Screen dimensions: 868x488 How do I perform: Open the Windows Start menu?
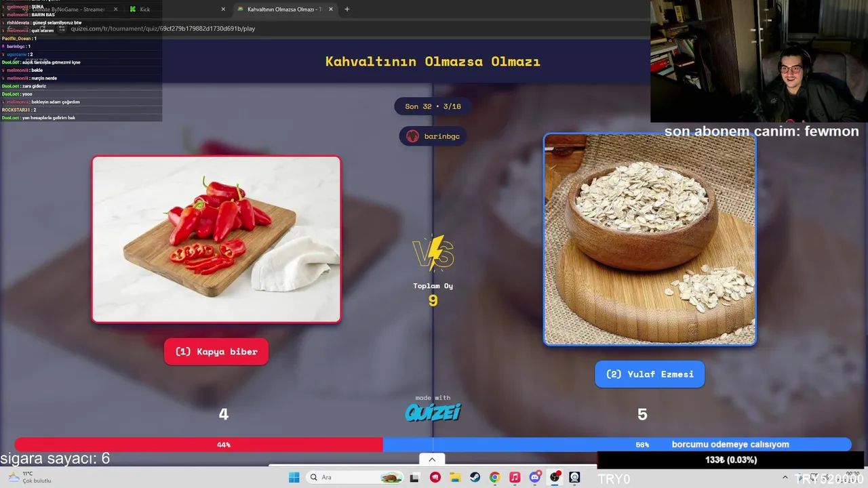click(x=294, y=477)
